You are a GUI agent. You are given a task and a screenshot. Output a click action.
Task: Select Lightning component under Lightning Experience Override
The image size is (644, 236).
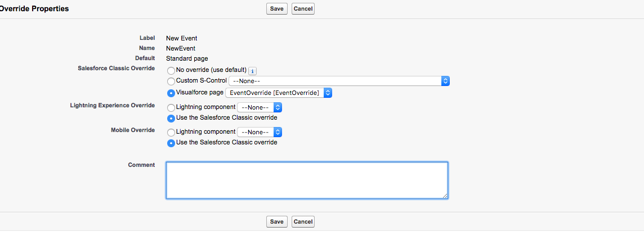[x=171, y=107]
